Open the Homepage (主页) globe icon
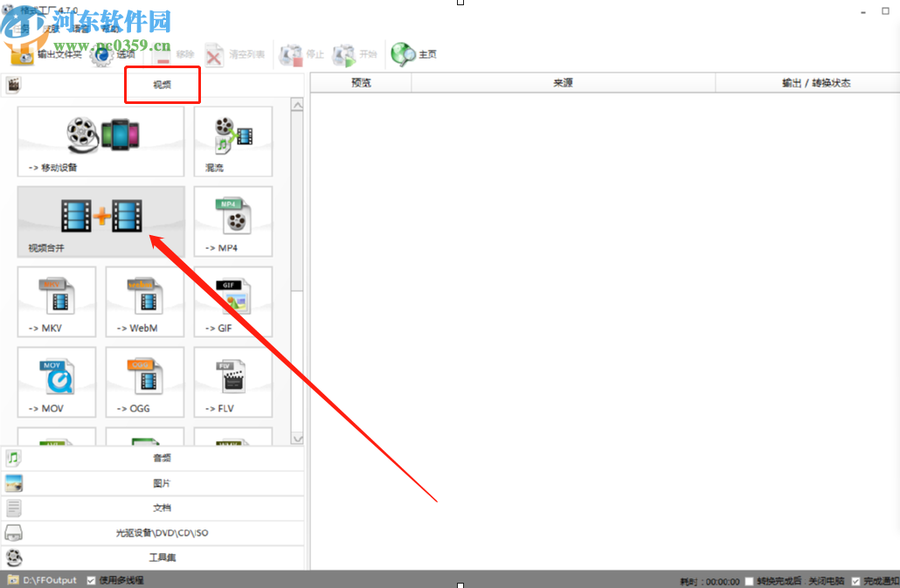This screenshot has height=588, width=900. [x=403, y=54]
